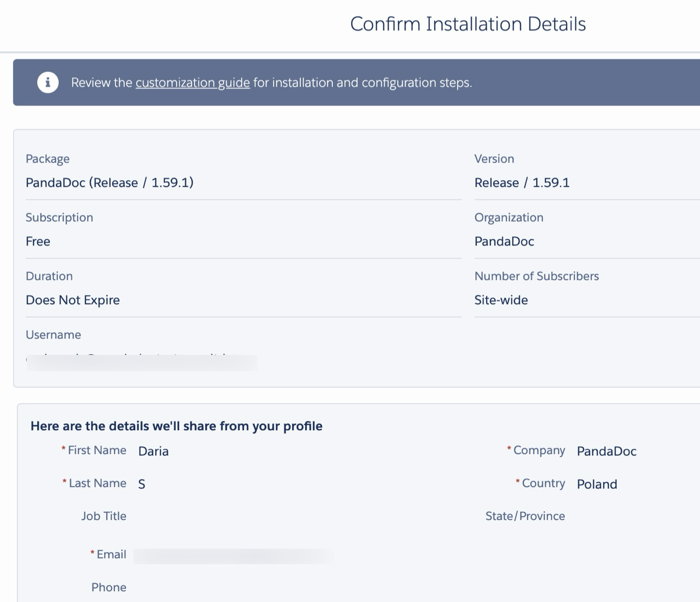The image size is (700, 602).
Task: Click the Subscription label
Action: tap(59, 217)
